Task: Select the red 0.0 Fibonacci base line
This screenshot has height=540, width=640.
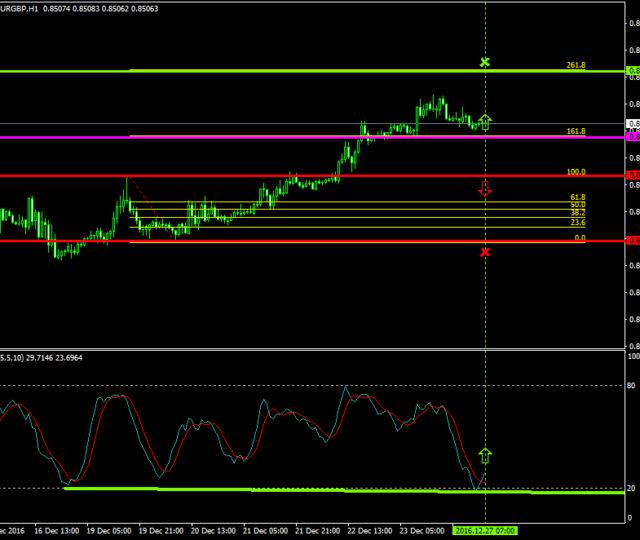Action: [x=300, y=241]
